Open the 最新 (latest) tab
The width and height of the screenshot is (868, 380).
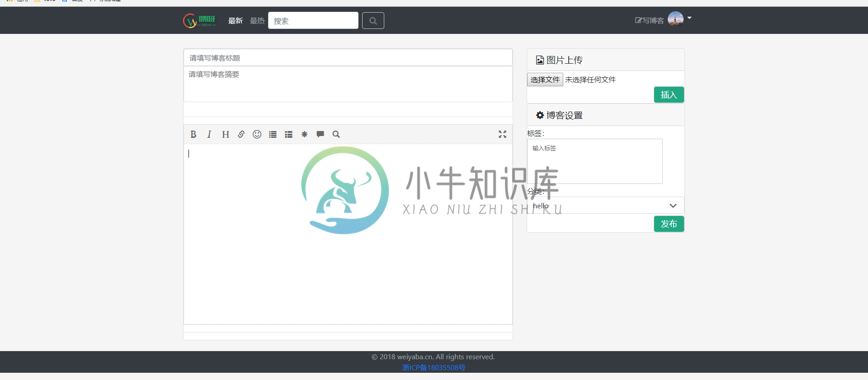point(236,21)
